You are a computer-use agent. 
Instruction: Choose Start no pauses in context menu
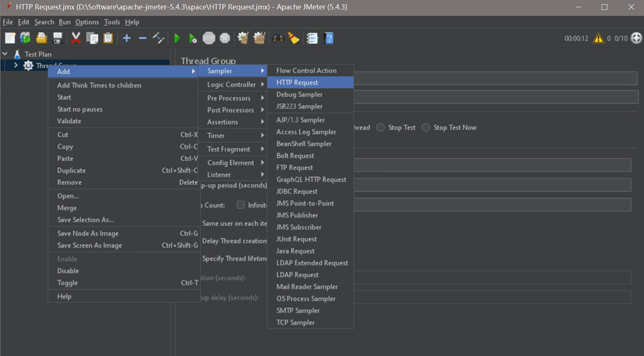click(x=123, y=109)
